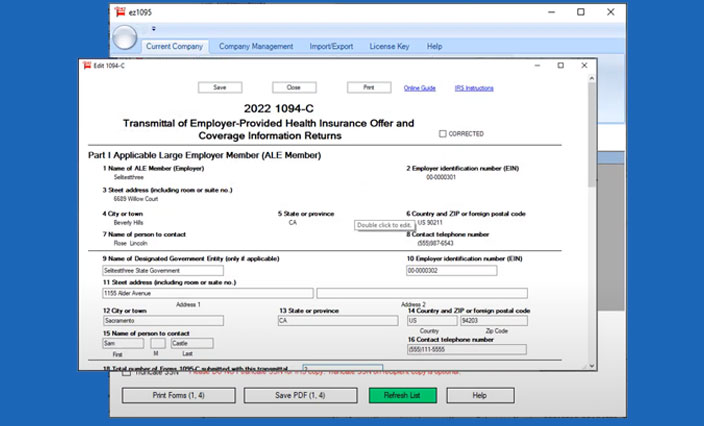This screenshot has width=704, height=426.
Task: Open the quick access toolbar dropdown arrow
Action: click(x=154, y=29)
